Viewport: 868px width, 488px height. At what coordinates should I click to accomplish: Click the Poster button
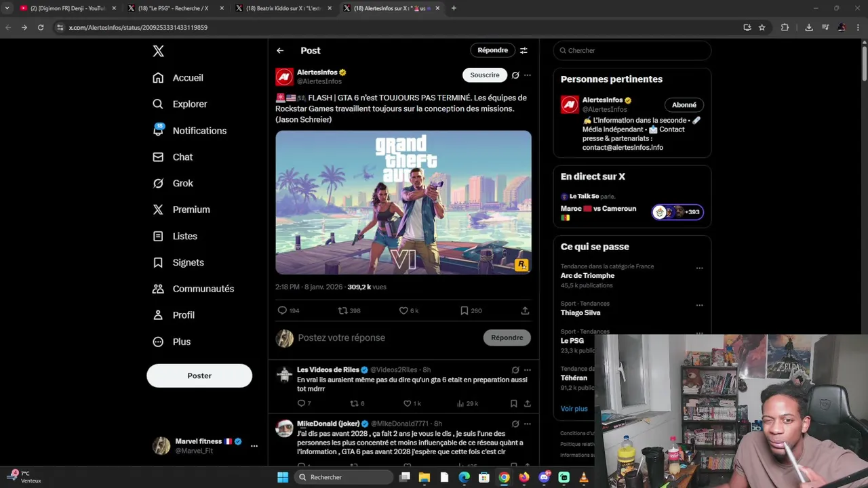point(199,375)
